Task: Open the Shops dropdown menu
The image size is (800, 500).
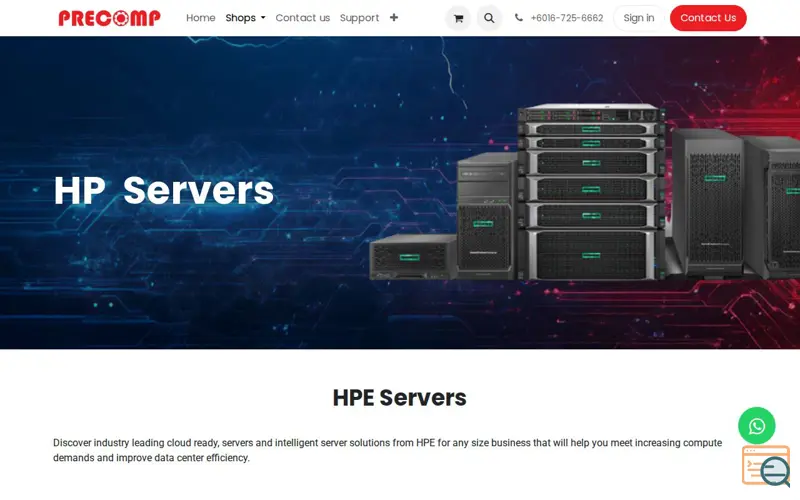Action: tap(245, 18)
